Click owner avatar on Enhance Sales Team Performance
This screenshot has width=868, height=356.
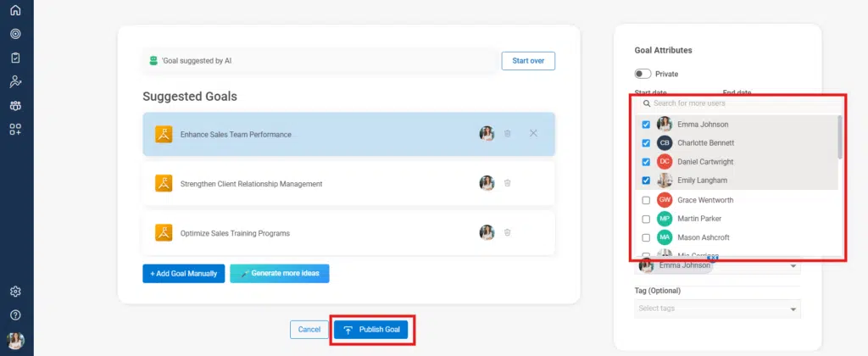click(487, 133)
